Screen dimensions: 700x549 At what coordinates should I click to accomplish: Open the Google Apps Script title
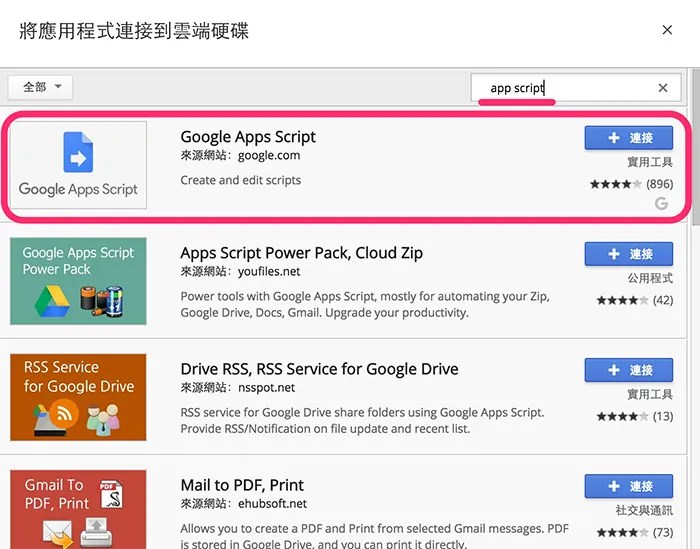pos(248,137)
